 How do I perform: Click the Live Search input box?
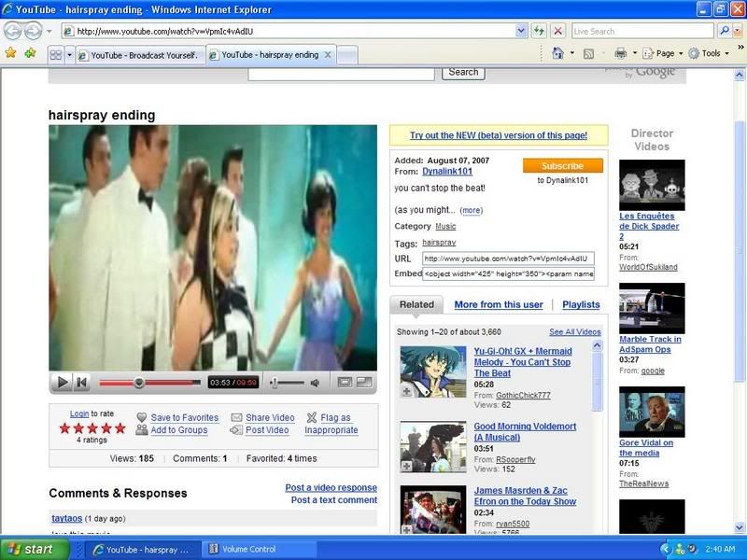(642, 32)
